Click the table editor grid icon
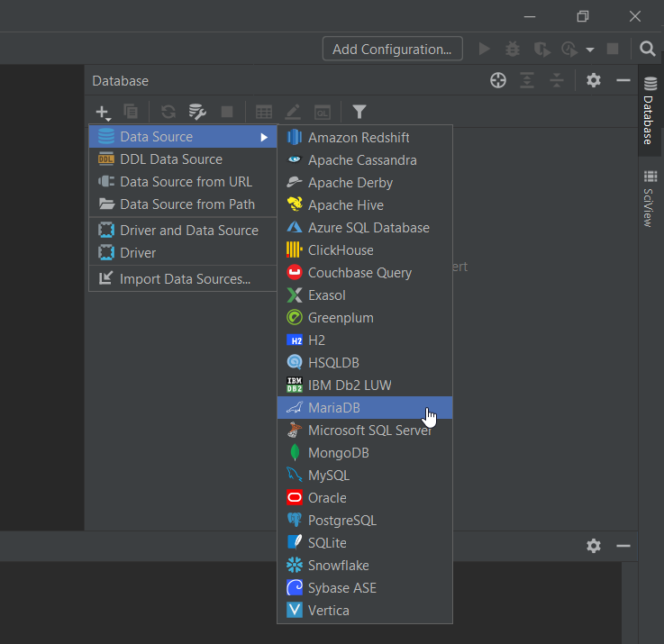 click(x=264, y=112)
